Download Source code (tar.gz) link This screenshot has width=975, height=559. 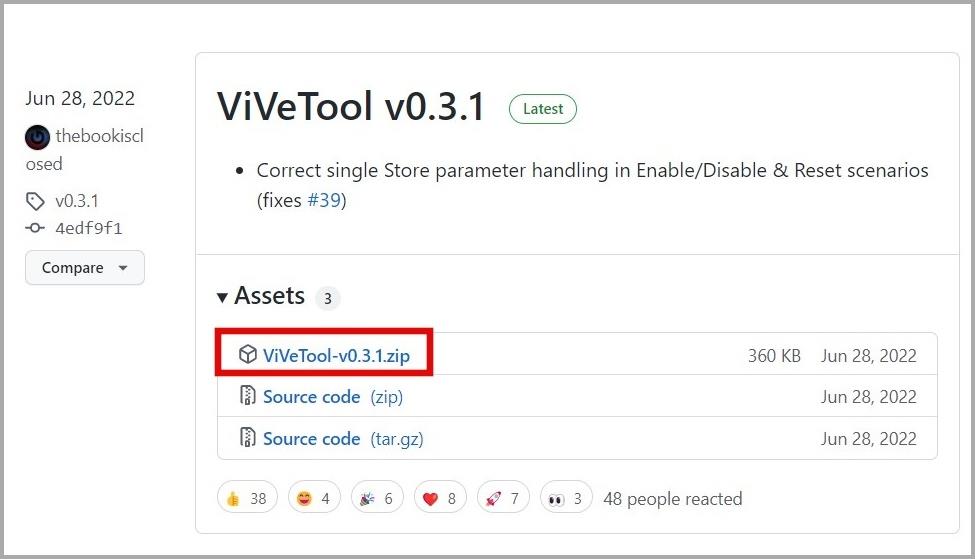pyautogui.click(x=343, y=439)
